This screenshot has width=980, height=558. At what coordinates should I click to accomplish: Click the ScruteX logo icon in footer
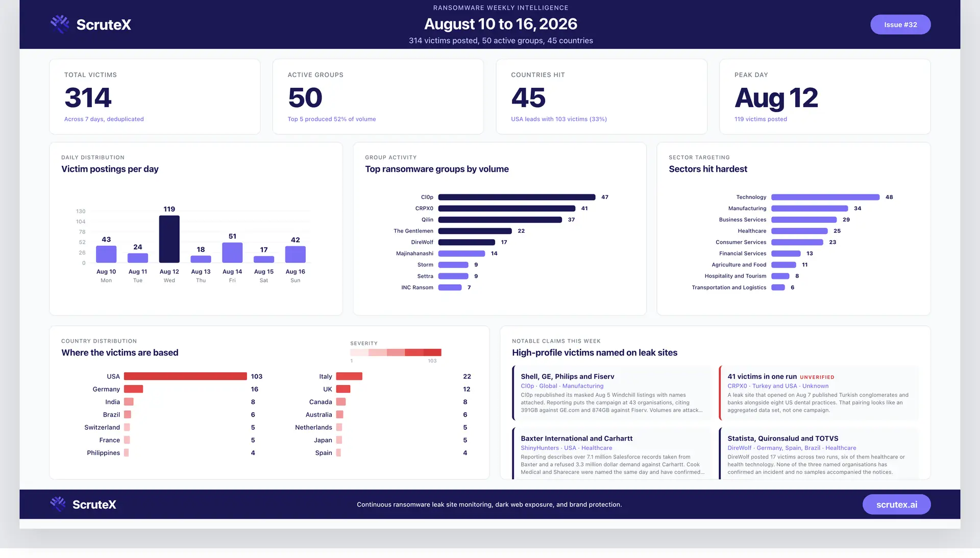[58, 504]
